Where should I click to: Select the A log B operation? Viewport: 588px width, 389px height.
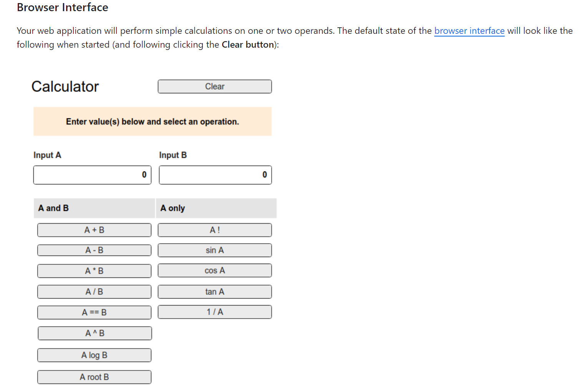click(x=94, y=355)
